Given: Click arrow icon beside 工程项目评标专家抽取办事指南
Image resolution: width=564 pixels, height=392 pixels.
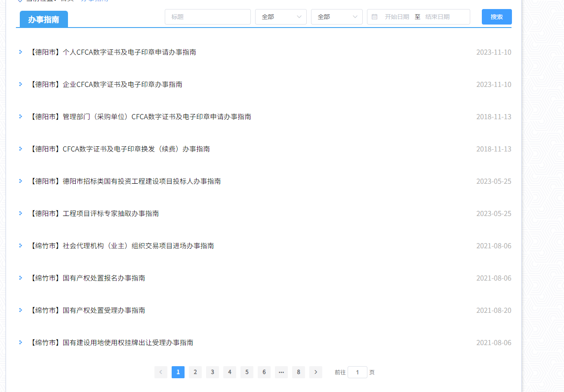Looking at the screenshot, I should pos(20,213).
